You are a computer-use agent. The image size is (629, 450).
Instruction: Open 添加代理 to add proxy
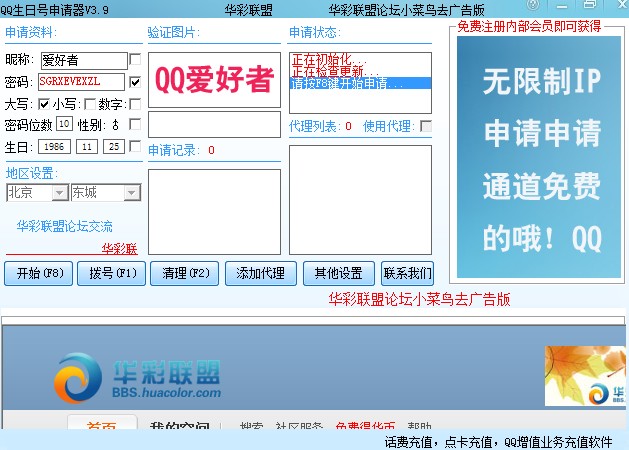click(x=261, y=274)
